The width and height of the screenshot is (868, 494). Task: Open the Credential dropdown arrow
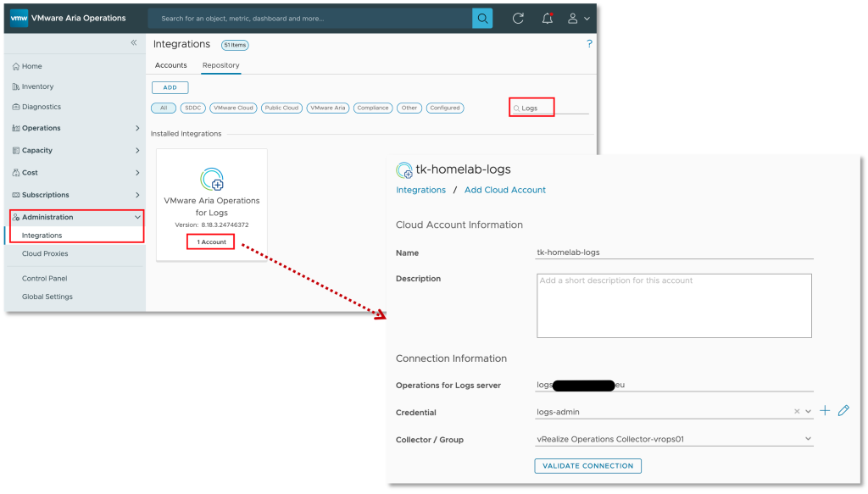[x=808, y=412]
